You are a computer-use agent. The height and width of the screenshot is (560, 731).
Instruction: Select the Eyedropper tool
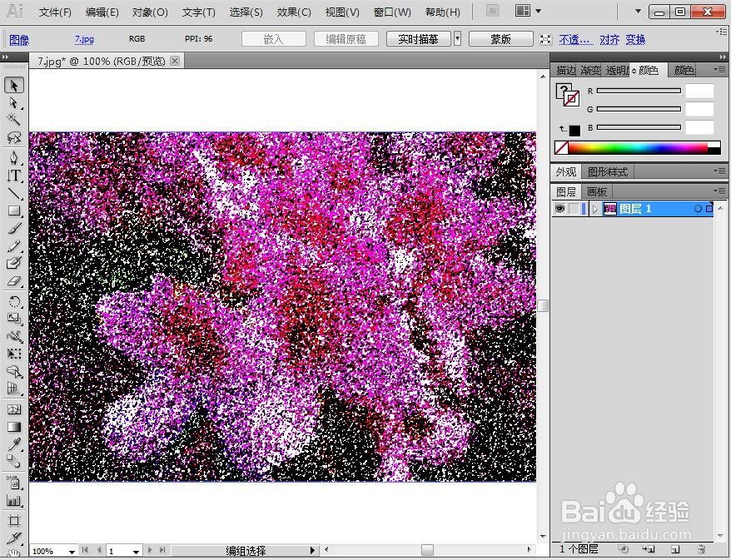pyautogui.click(x=14, y=444)
